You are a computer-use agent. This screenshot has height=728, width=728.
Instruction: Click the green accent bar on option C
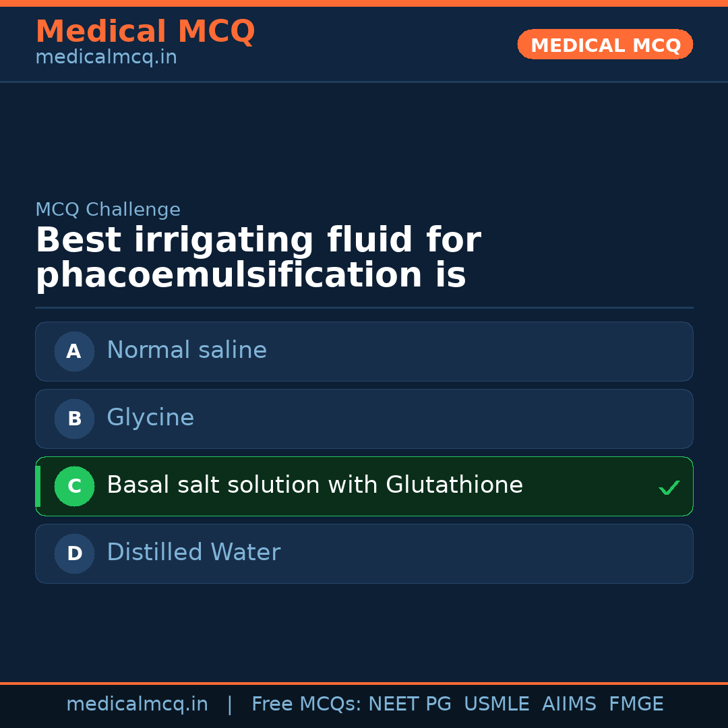point(38,486)
